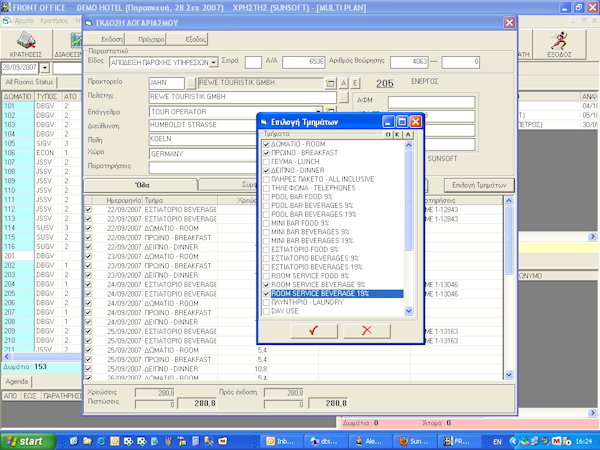Screen dimensions: 600x450
Task: Check MINI BAR FOOD 9% department
Action: tap(266, 223)
